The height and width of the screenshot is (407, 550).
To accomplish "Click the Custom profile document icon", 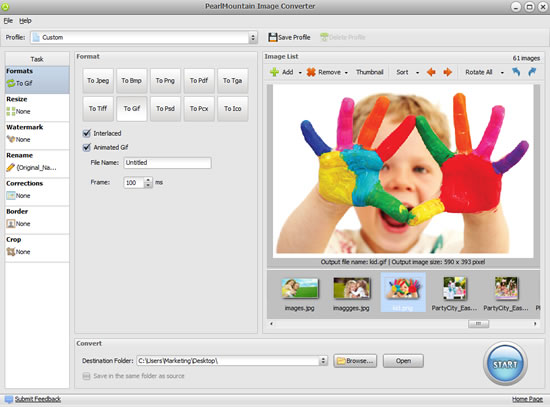I will pyautogui.click(x=36, y=37).
